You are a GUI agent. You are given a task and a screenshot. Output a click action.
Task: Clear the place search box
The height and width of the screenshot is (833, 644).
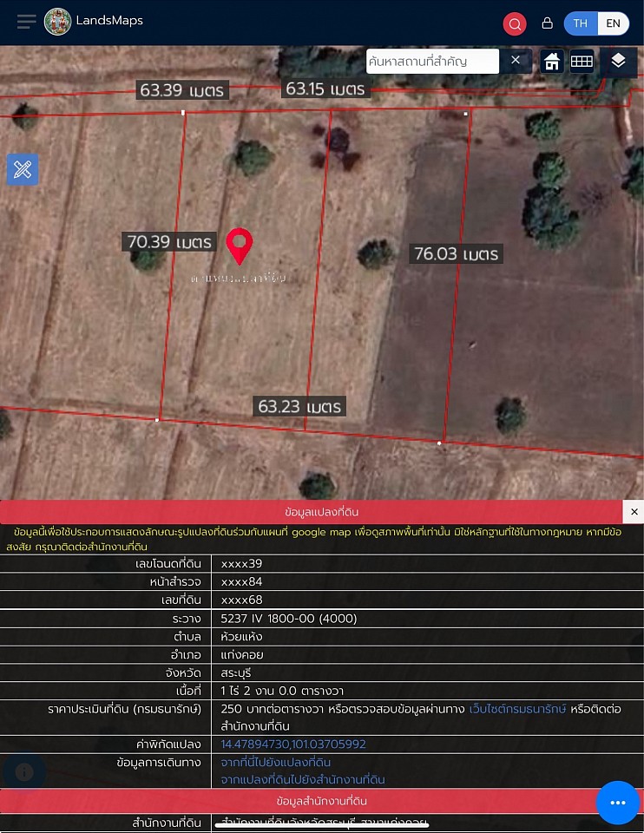(515, 60)
